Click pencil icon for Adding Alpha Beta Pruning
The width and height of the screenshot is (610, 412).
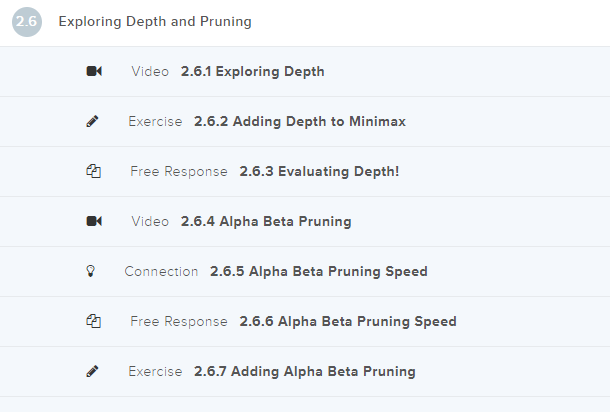coord(93,372)
